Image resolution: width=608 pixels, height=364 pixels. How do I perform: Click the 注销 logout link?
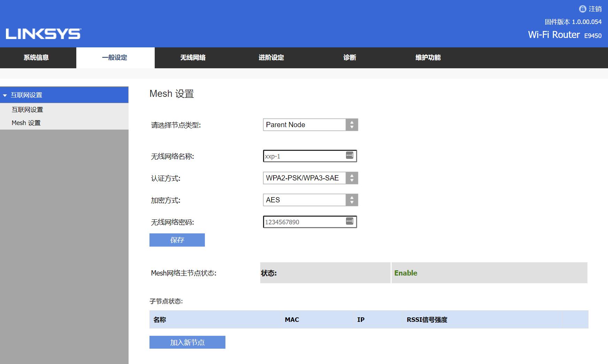pos(595,9)
